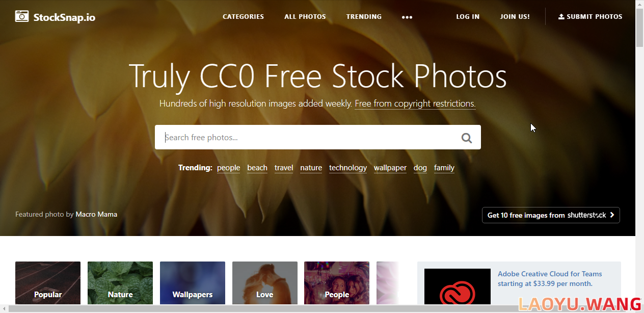Click the magnifying glass search icon

(467, 138)
